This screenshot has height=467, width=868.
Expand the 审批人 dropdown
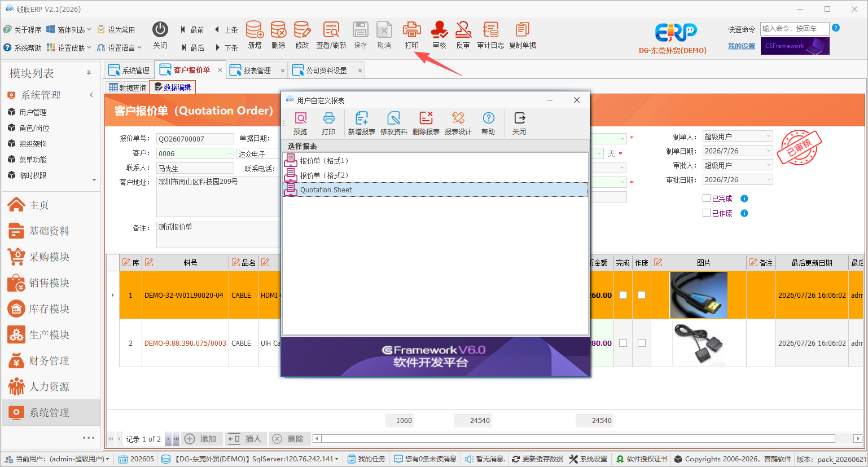(768, 165)
